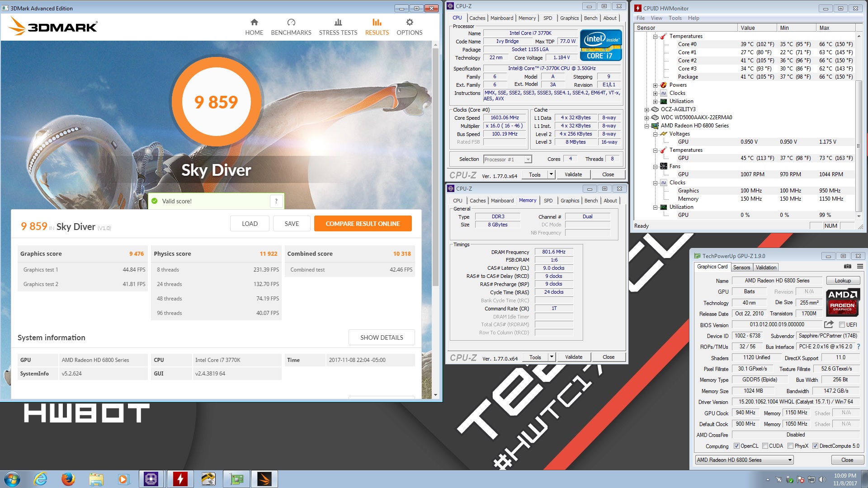The image size is (868, 488).
Task: Open Tools dropdown arrow in upper CPU-Z
Action: pos(551,174)
